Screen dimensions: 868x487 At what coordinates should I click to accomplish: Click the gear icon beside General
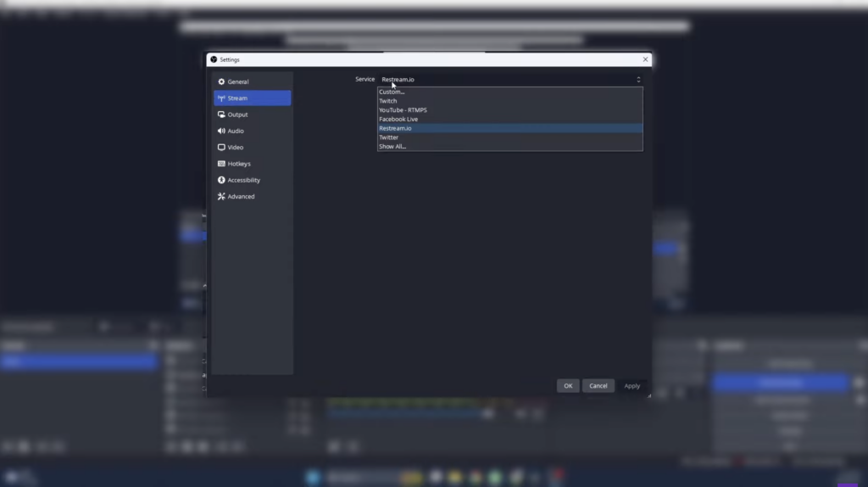coord(221,82)
